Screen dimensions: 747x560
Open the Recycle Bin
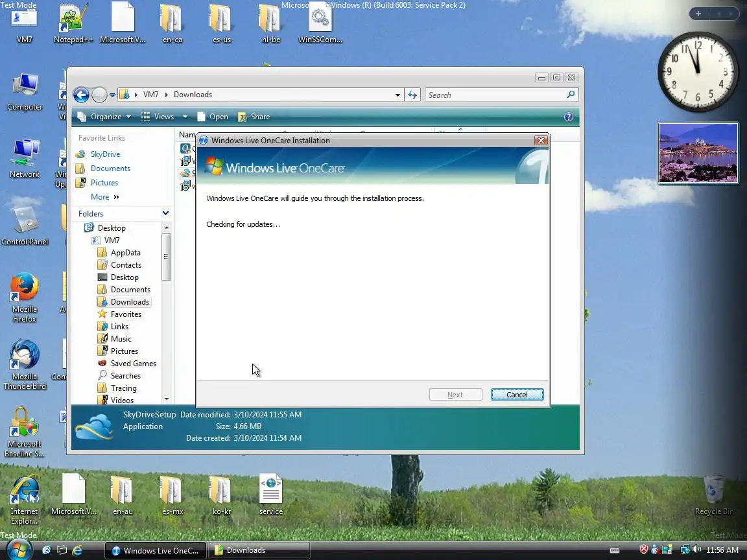[x=714, y=495]
